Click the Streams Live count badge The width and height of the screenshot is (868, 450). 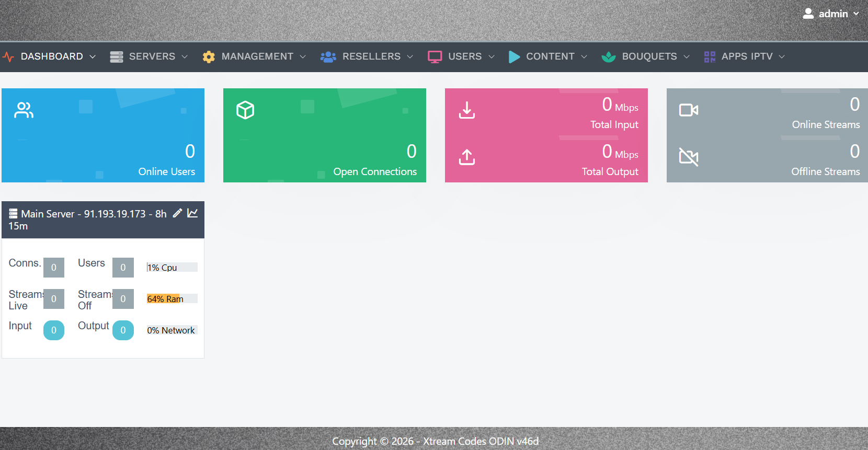tap(54, 299)
